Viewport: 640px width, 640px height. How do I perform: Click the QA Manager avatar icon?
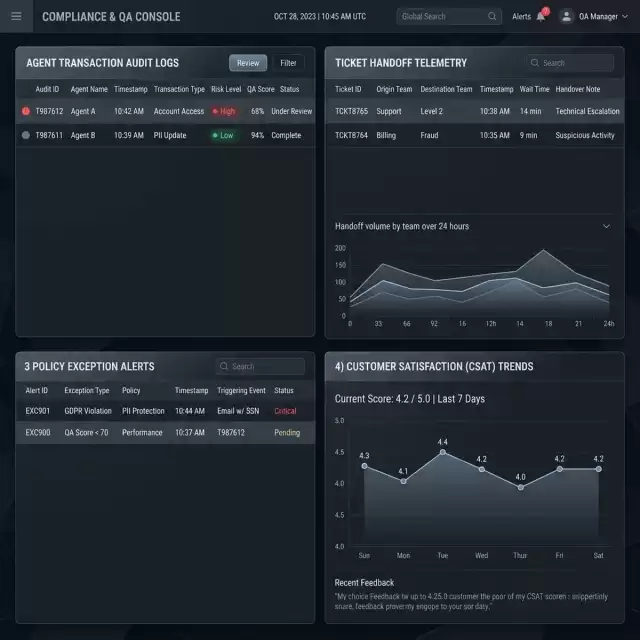(x=566, y=16)
